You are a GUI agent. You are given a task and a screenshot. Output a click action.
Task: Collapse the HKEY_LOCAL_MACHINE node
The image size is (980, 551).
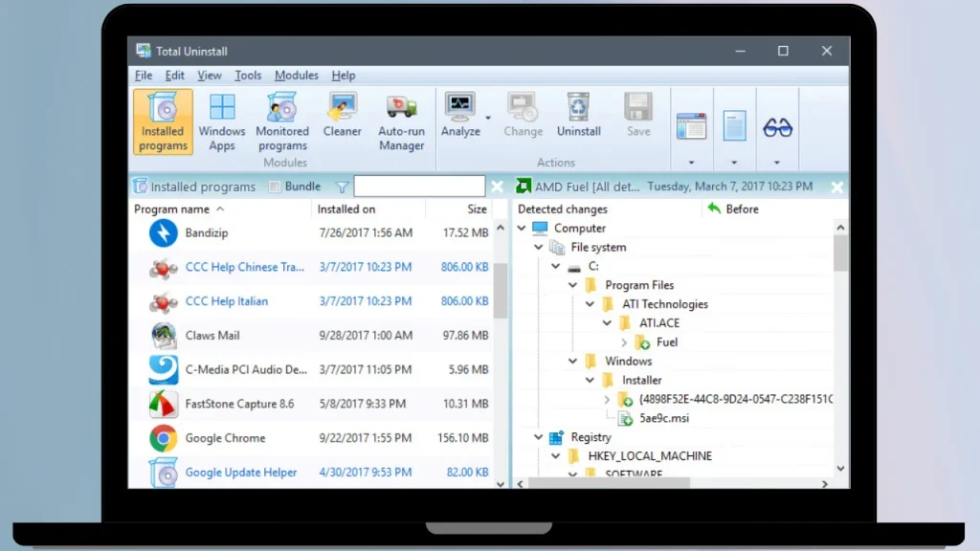click(x=556, y=456)
